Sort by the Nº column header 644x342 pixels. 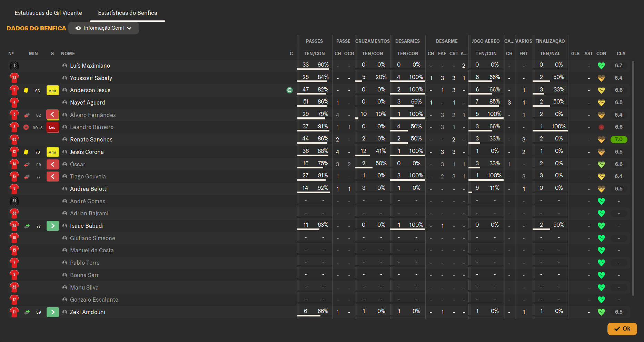[x=11, y=53]
